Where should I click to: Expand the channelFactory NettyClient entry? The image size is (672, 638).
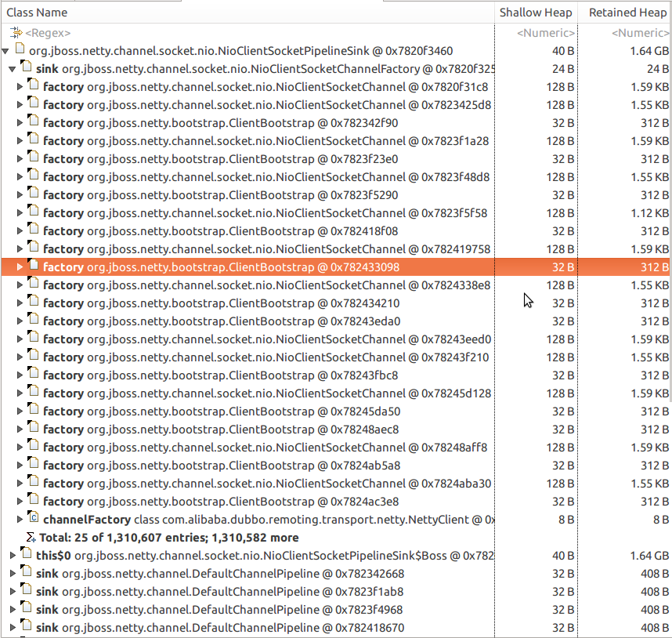click(x=19, y=519)
